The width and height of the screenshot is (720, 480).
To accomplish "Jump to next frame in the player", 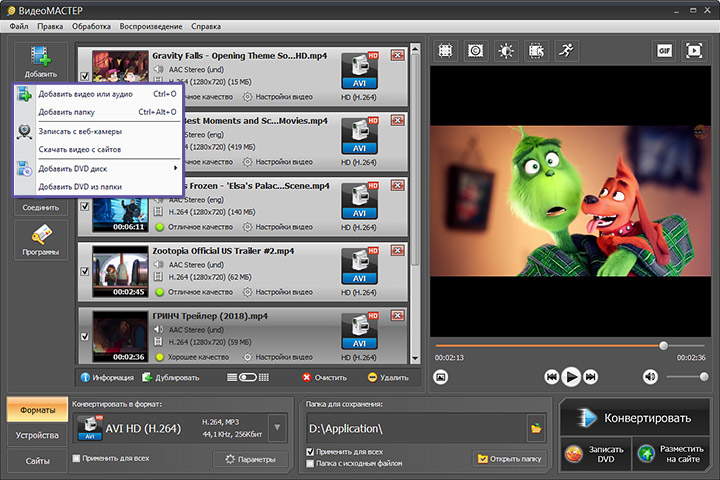I will (x=591, y=377).
